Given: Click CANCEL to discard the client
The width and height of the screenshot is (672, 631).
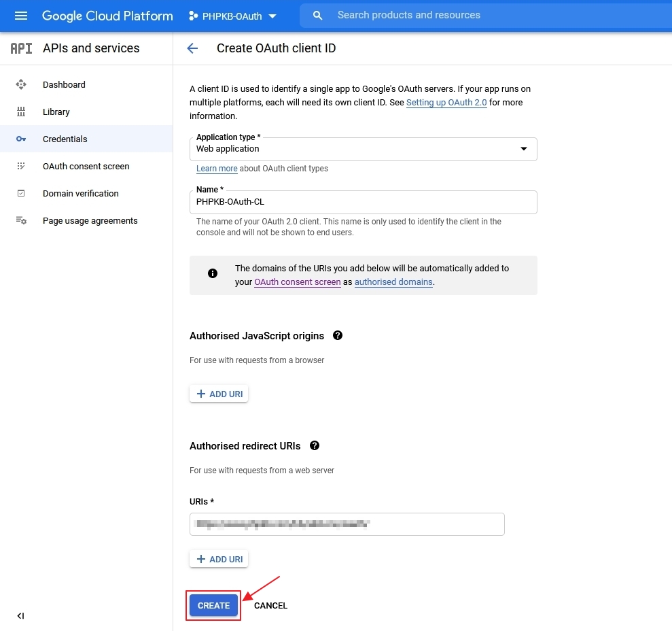Looking at the screenshot, I should 270,605.
